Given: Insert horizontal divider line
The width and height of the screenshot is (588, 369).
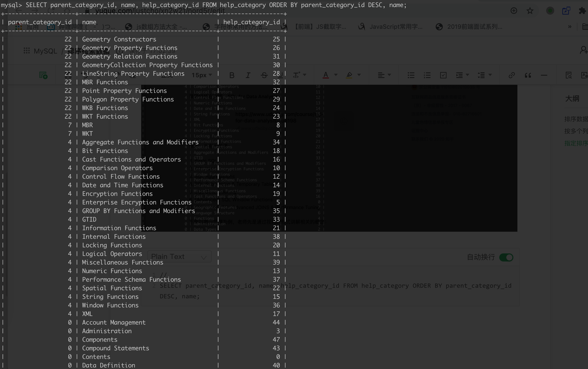Looking at the screenshot, I should click(x=544, y=75).
